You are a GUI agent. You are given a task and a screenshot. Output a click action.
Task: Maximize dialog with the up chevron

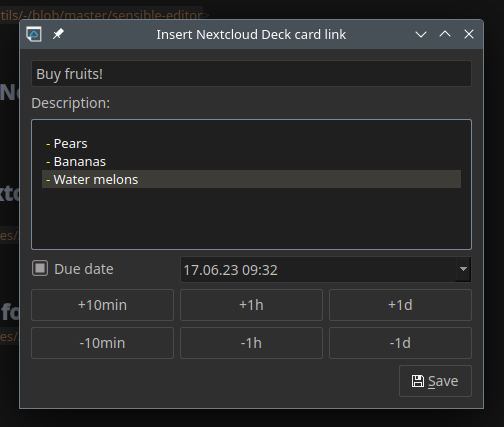click(x=445, y=34)
